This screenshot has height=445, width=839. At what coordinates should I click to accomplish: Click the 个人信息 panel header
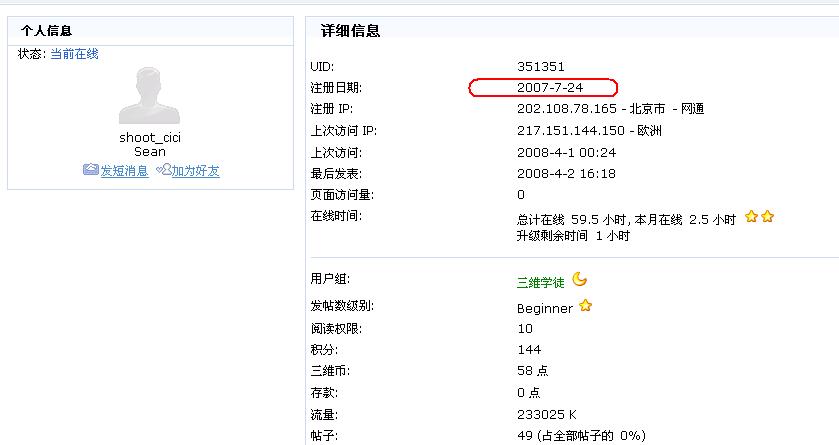[150, 31]
